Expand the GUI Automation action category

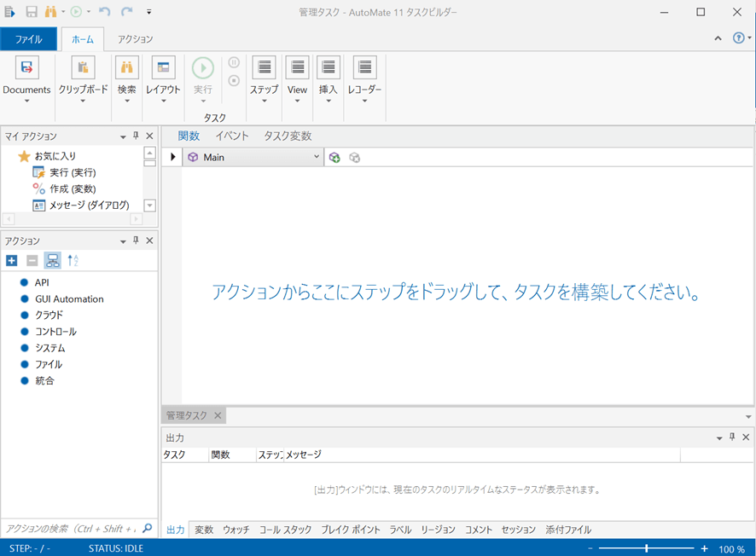pyautogui.click(x=68, y=299)
